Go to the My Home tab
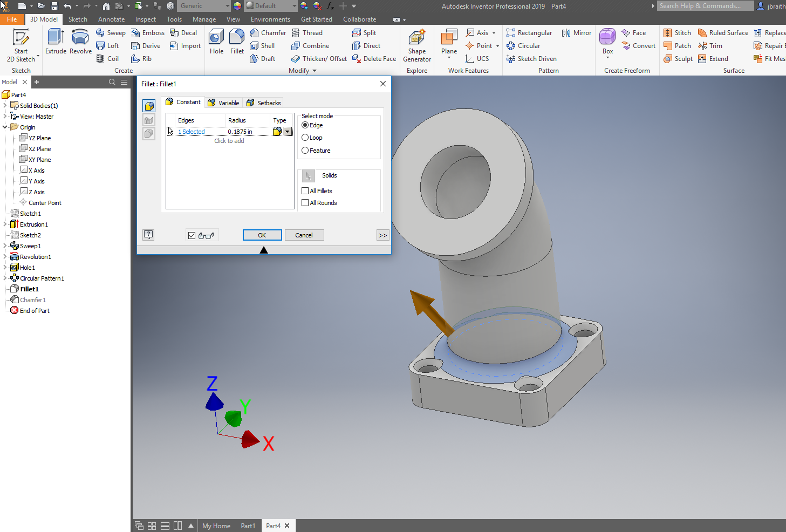 216,526
